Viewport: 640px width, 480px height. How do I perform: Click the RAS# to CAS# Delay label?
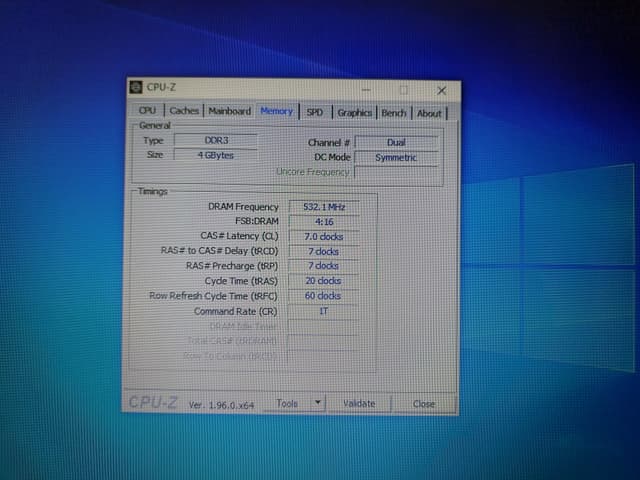pyautogui.click(x=220, y=251)
